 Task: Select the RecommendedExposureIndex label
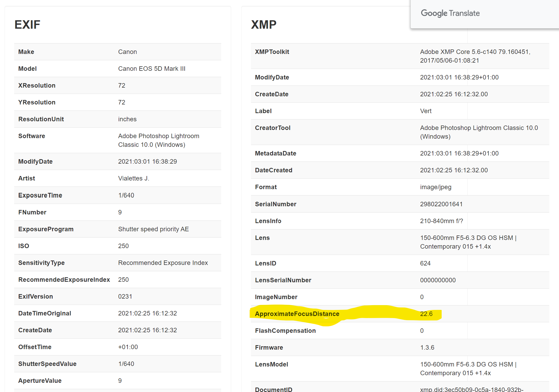[64, 280]
